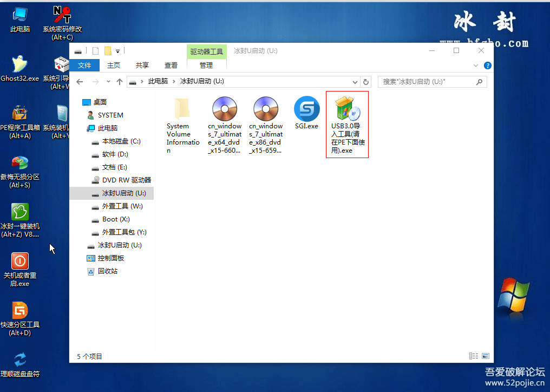Switch to the 主页 ribbon tab

[113, 66]
